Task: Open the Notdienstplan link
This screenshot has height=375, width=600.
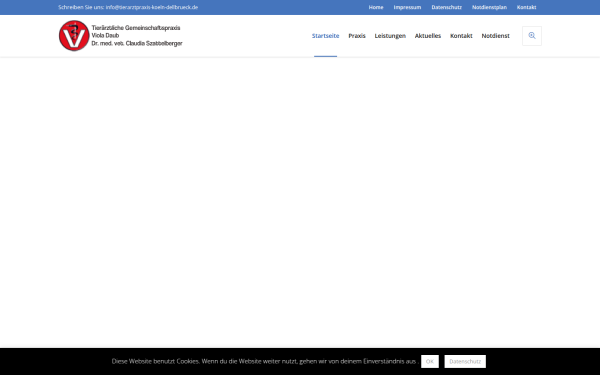Action: coord(489,7)
